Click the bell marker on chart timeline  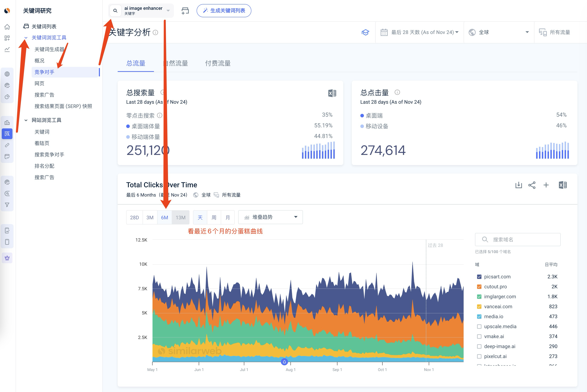pos(284,362)
